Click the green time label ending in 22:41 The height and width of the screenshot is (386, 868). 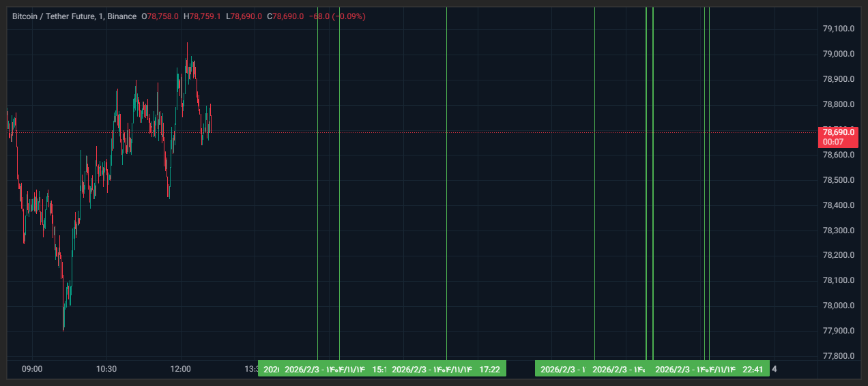(710, 369)
